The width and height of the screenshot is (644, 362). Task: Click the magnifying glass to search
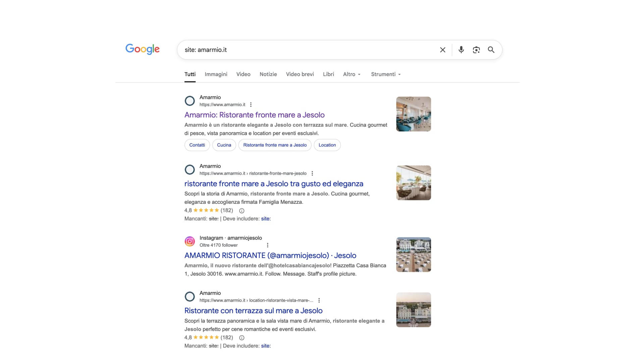(491, 50)
